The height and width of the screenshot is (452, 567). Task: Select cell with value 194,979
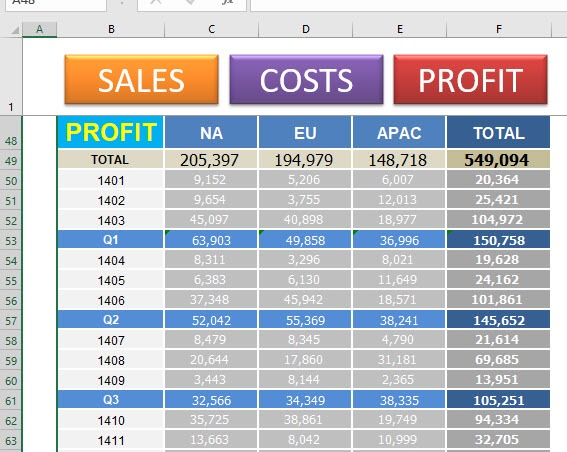(305, 159)
